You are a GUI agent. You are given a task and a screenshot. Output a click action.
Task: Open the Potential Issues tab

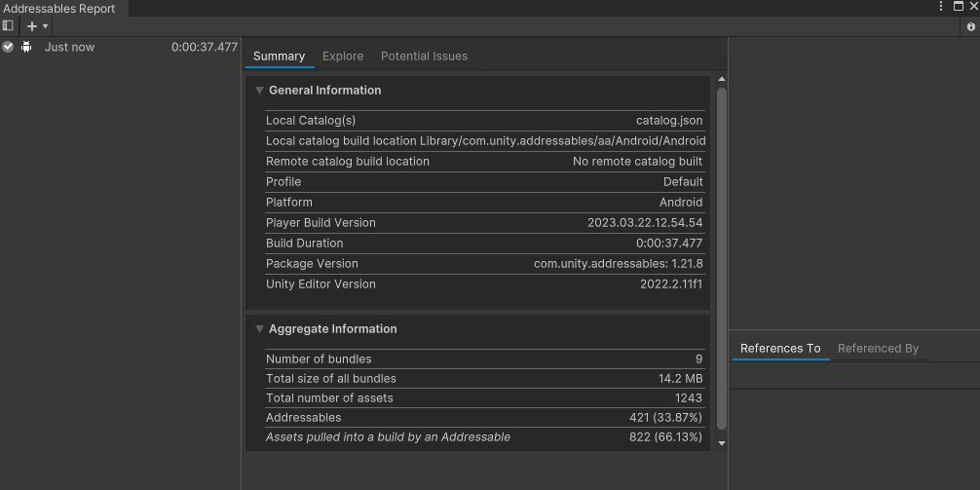(424, 57)
